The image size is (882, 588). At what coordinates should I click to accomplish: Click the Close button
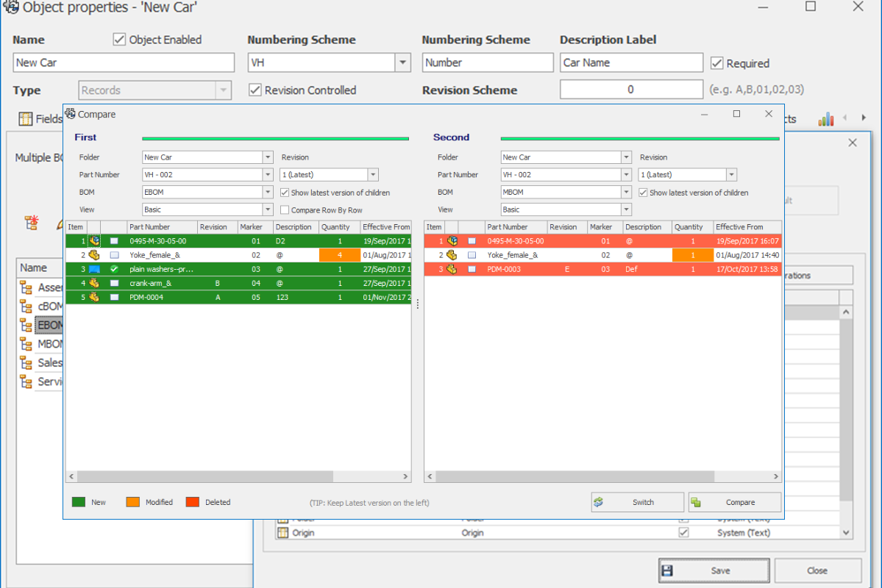coord(817,570)
